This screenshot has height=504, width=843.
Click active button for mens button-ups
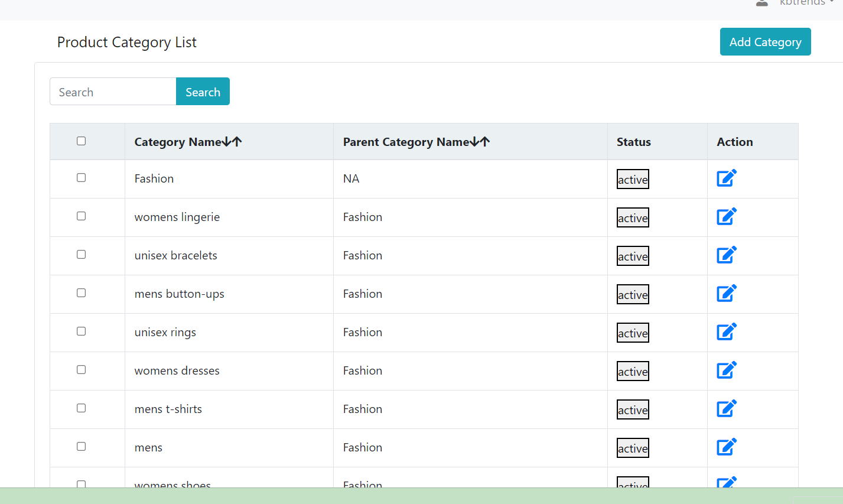pos(633,294)
